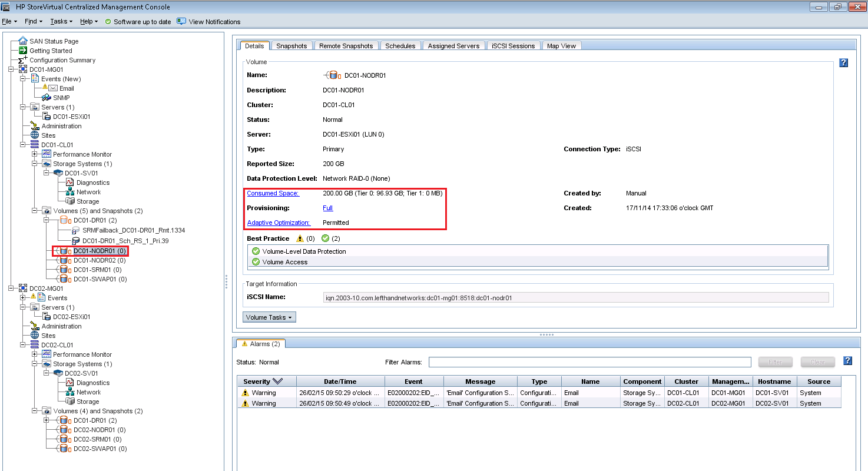Open Performance Monitor icon under DC02-CL01
The width and height of the screenshot is (868, 471).
coord(47,354)
